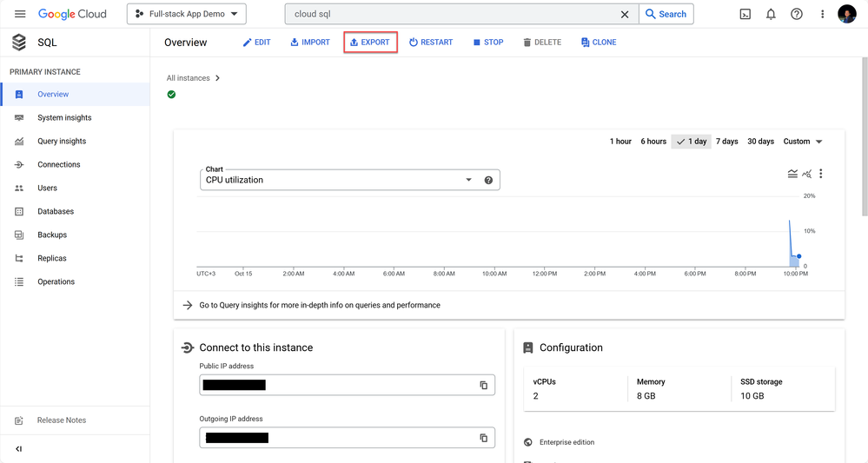Stop the instance with STOP button

(x=488, y=42)
